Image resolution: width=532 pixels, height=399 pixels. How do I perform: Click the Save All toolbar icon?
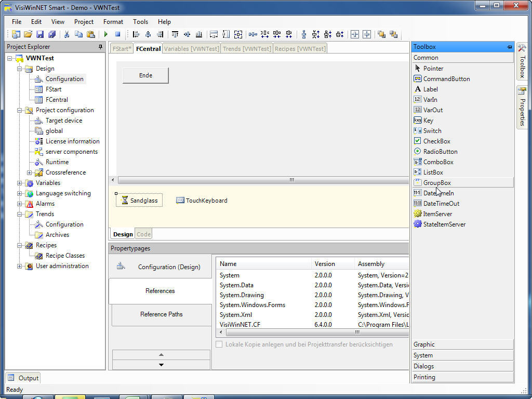(52, 33)
